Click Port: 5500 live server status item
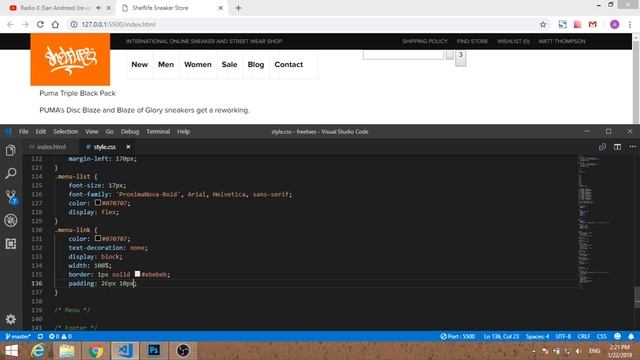 pyautogui.click(x=458, y=336)
